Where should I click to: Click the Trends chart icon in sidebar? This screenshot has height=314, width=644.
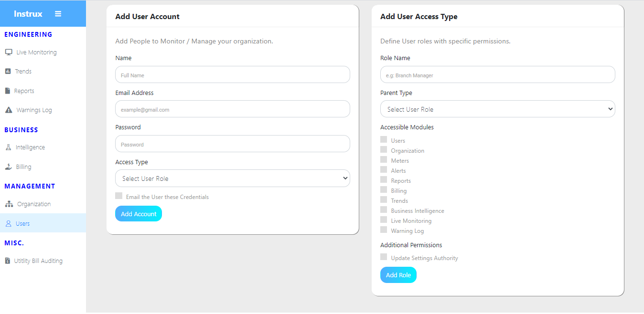(8, 71)
